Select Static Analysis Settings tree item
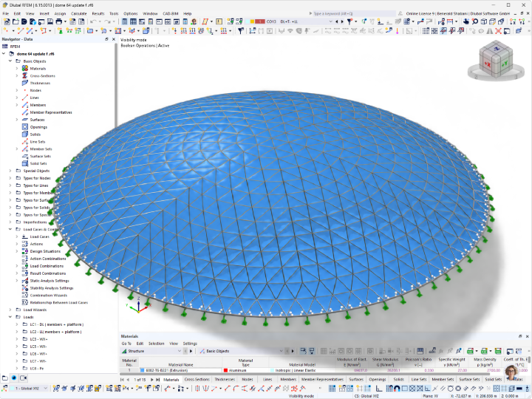The height and width of the screenshot is (399, 532). [50, 281]
